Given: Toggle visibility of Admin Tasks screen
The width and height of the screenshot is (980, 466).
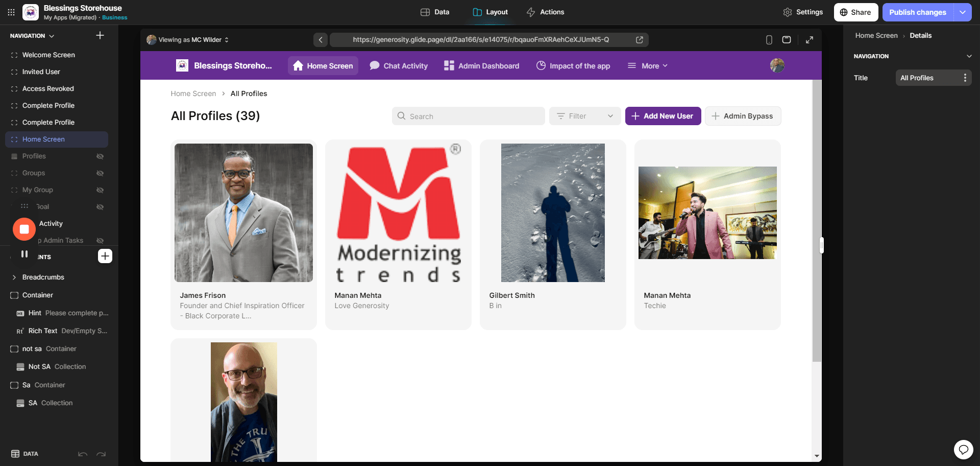Looking at the screenshot, I should 100,241.
